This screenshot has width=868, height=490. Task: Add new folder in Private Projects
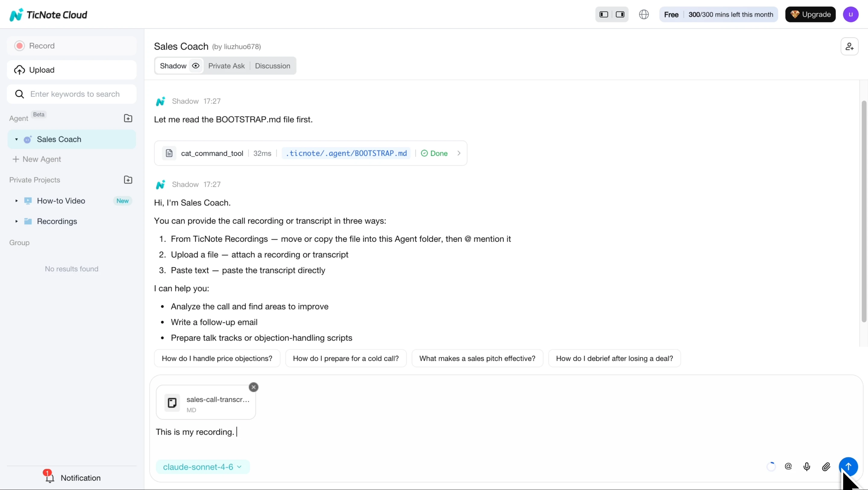pos(128,180)
